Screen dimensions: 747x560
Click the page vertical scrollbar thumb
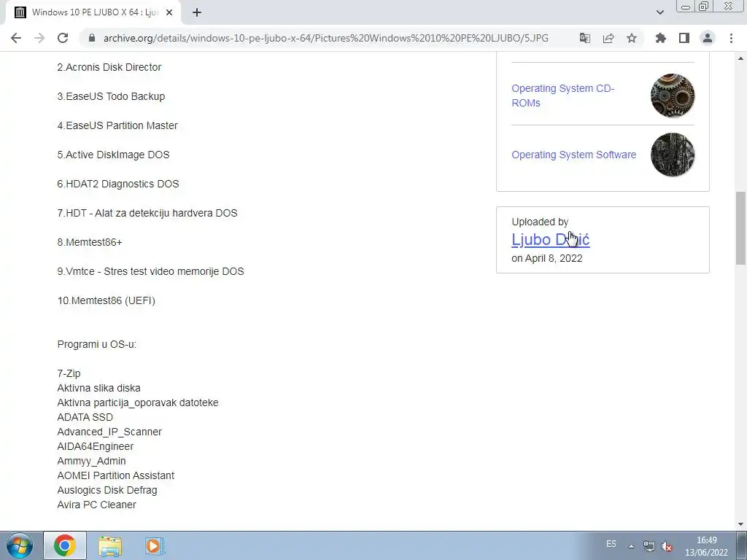(740, 227)
